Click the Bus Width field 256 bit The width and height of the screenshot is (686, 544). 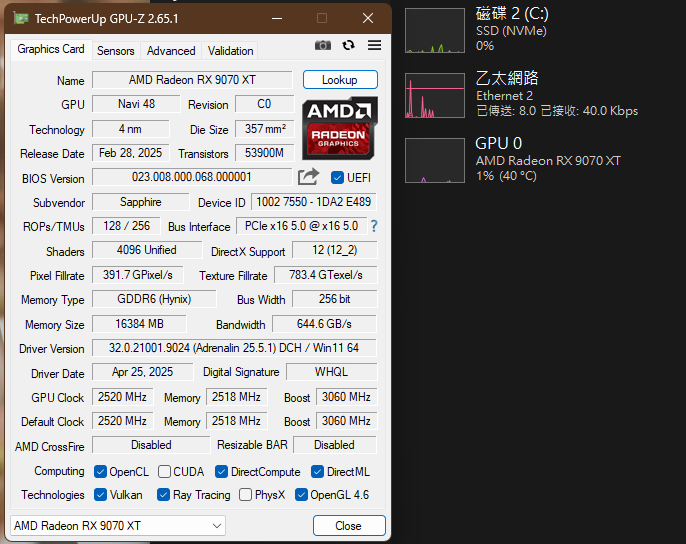pyautogui.click(x=334, y=299)
